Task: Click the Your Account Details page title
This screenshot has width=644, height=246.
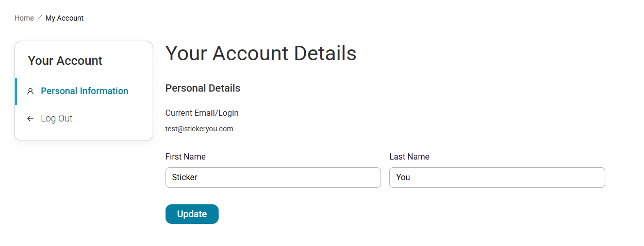Action: point(261,54)
